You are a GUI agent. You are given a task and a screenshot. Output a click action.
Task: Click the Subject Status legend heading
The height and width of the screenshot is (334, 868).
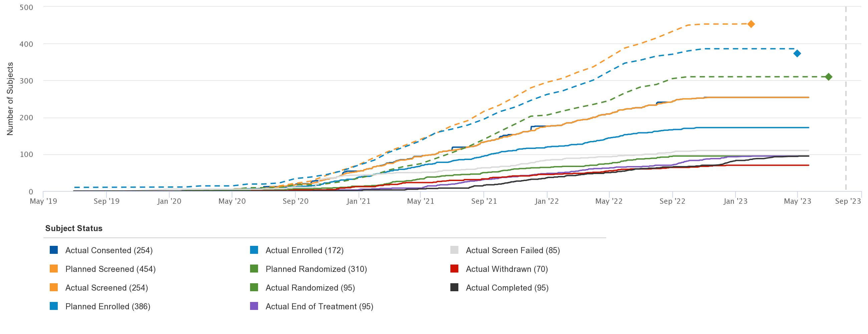click(74, 228)
